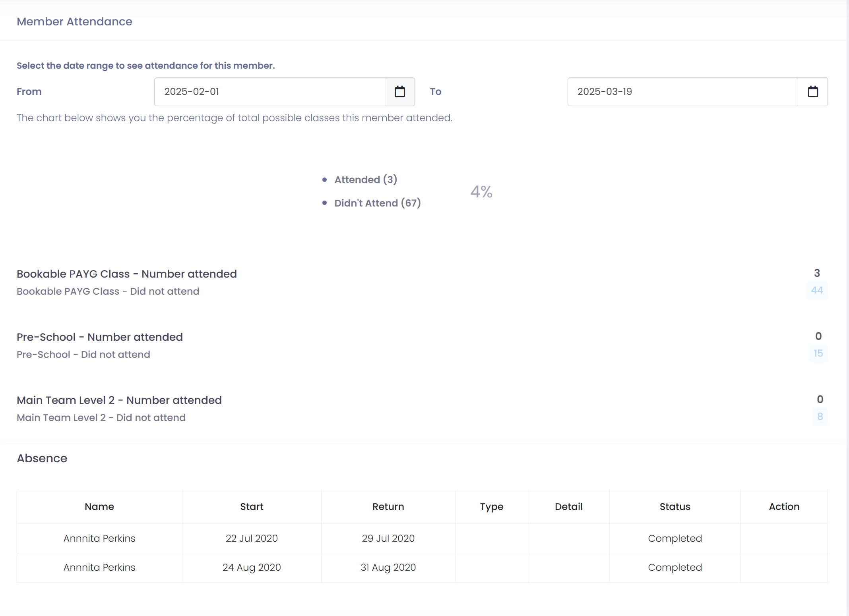This screenshot has height=616, width=849.
Task: Select the 22 Jul 2020 absence row
Action: [x=252, y=539]
